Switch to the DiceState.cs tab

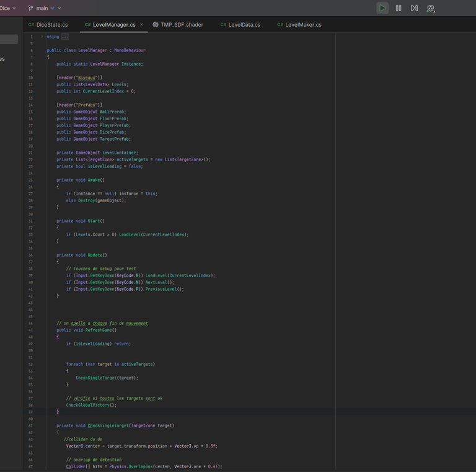tap(52, 25)
